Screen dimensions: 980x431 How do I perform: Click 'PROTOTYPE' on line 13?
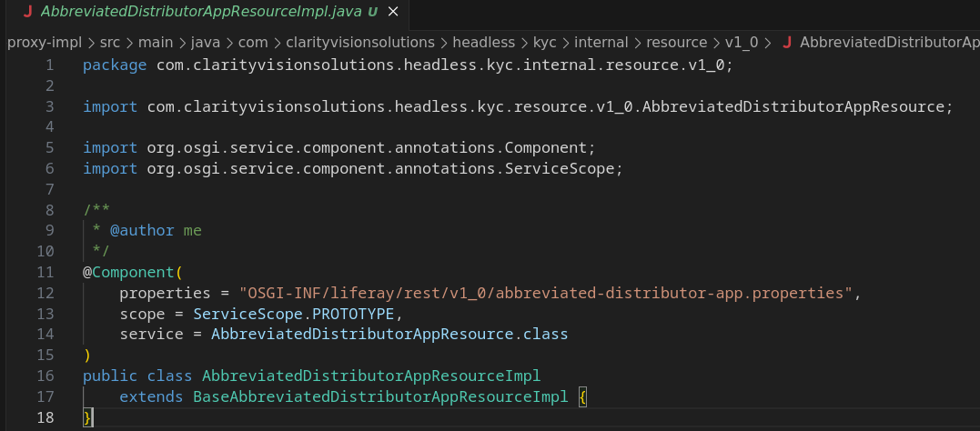pyautogui.click(x=353, y=314)
